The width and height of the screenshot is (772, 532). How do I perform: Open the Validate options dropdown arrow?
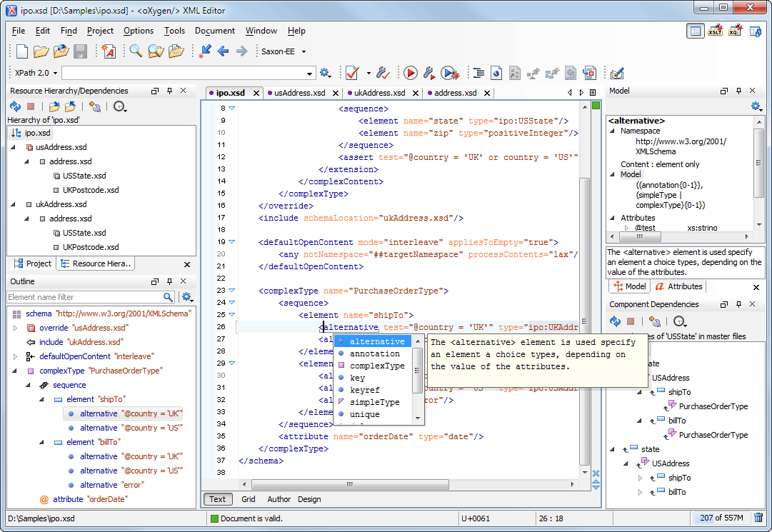click(369, 74)
